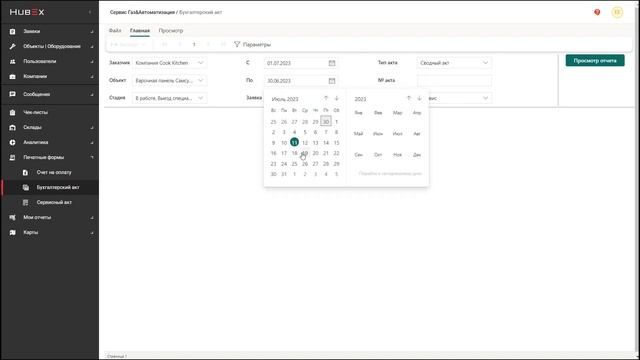Click Сервис Газ&Автоматизация breadcrumb
This screenshot has width=640, height=360.
point(142,12)
